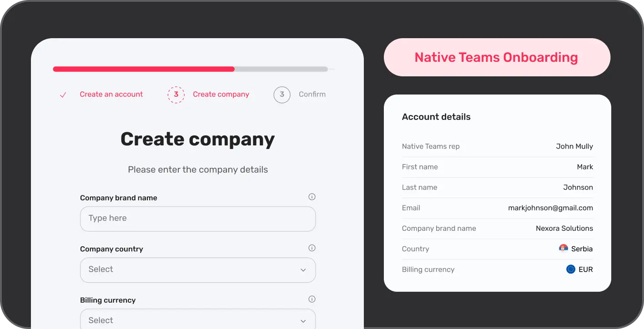Go to the Create an account step

pyautogui.click(x=111, y=95)
